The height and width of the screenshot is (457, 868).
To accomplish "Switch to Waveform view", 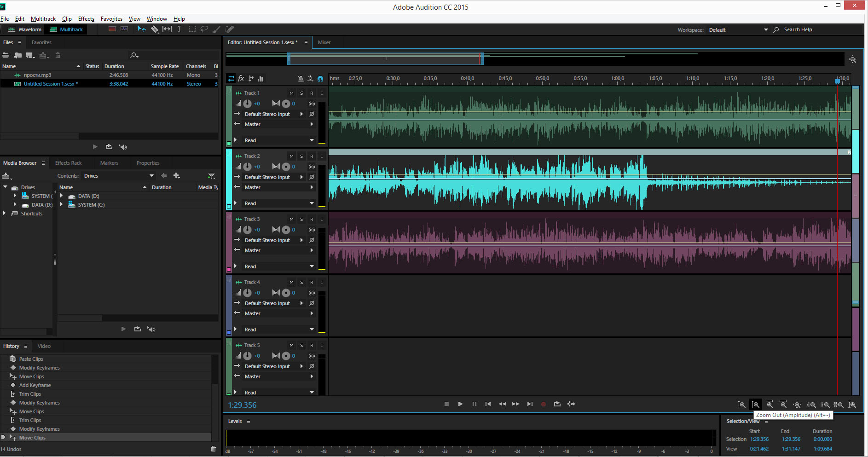I will 24,29.
